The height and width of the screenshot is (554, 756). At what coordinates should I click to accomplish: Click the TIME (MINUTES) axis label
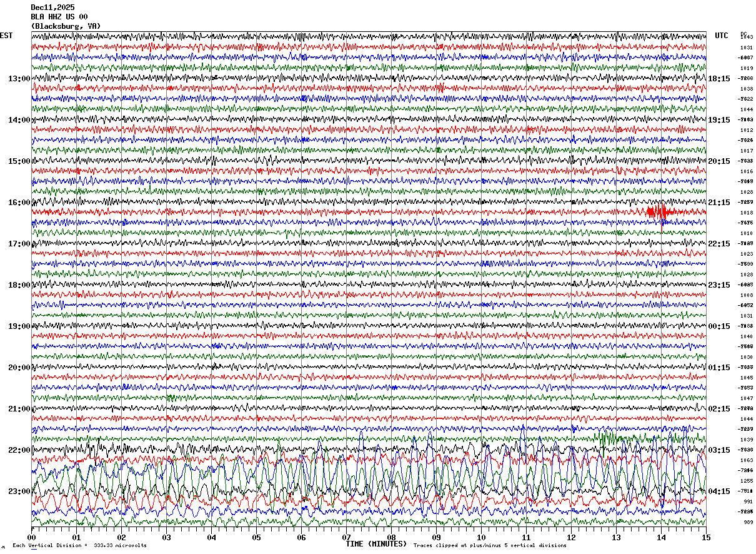[376, 544]
